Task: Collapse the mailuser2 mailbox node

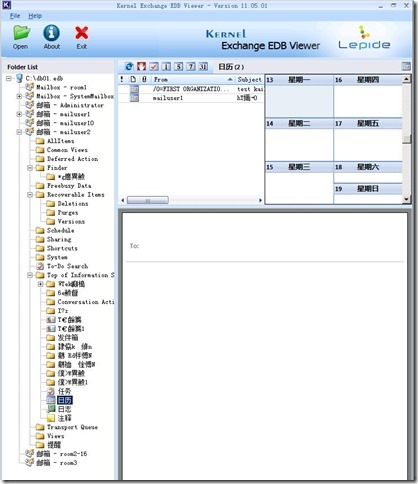Action: pos(19,132)
